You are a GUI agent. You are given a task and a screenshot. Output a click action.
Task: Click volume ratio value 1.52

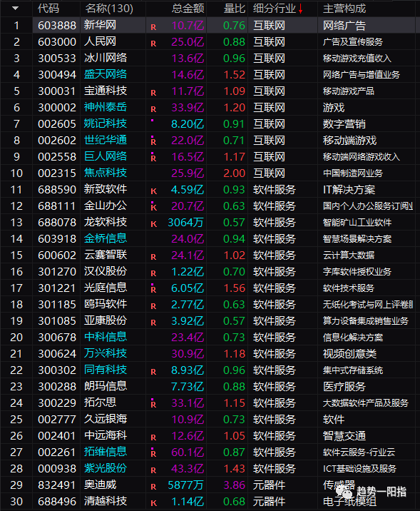(234, 75)
